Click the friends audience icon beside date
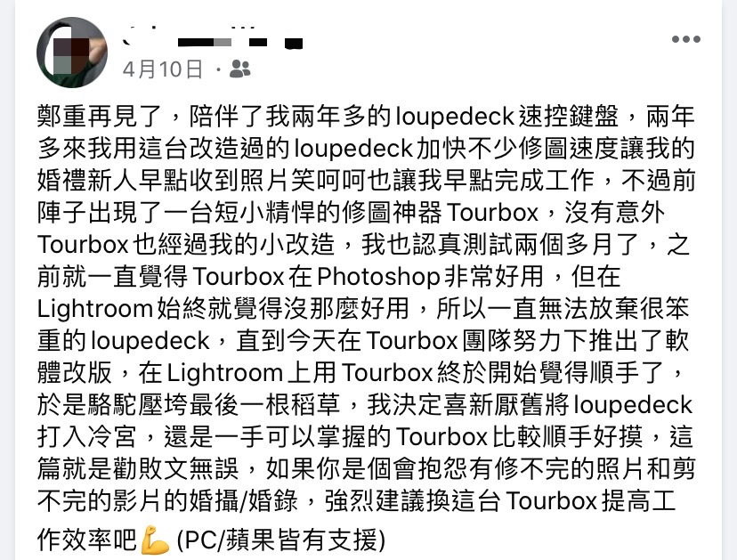The width and height of the screenshot is (737, 560). click(x=239, y=69)
